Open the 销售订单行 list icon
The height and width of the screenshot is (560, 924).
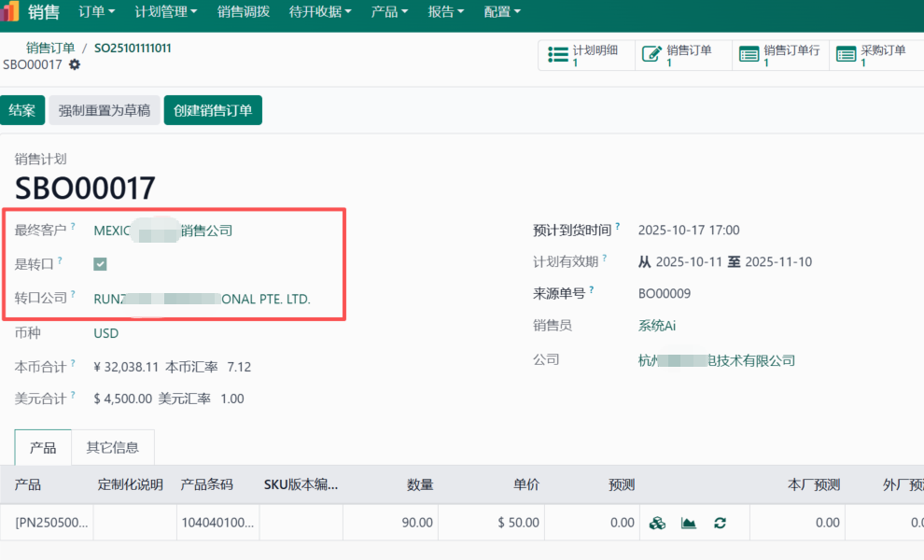point(749,54)
